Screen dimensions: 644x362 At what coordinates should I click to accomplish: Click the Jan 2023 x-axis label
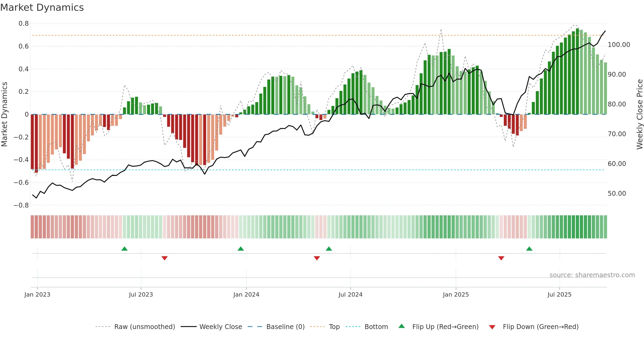tap(37, 294)
